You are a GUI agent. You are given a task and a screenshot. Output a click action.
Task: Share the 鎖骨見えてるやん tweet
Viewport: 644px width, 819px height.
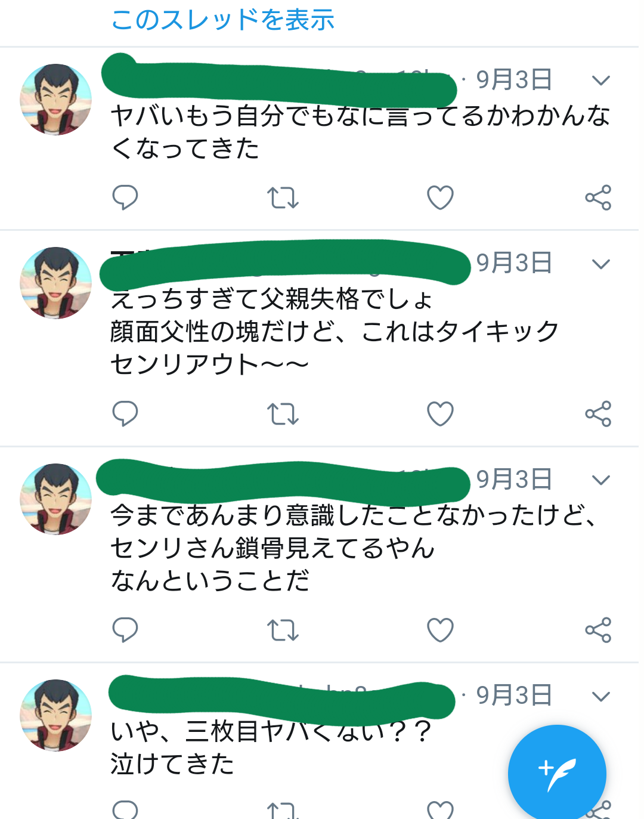598,630
